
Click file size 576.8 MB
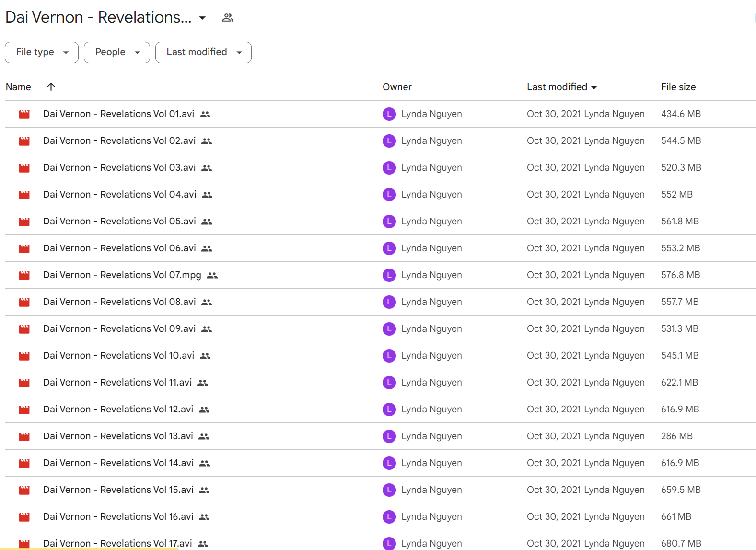click(x=681, y=275)
